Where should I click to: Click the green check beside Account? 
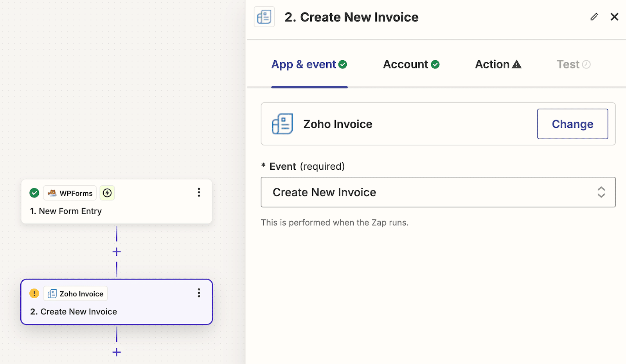(435, 65)
